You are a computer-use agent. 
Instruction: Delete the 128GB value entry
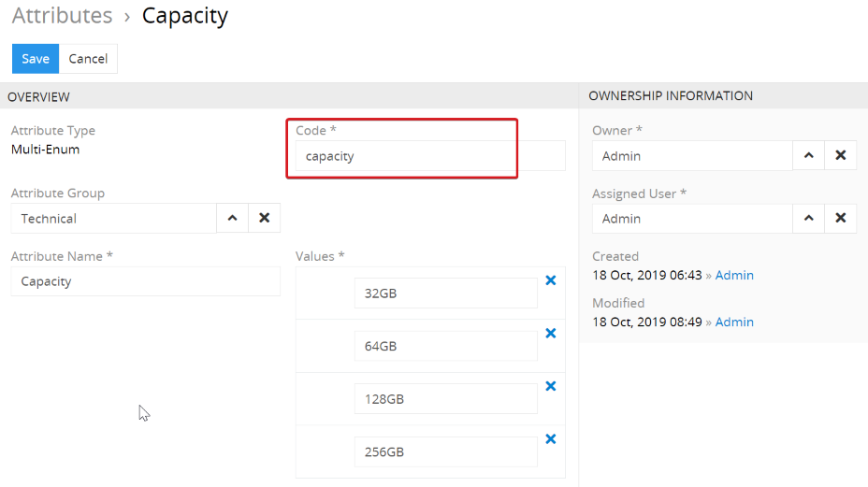[x=550, y=386]
